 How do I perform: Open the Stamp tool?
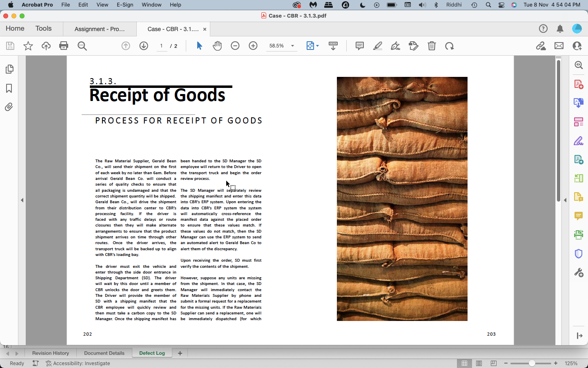click(x=414, y=46)
